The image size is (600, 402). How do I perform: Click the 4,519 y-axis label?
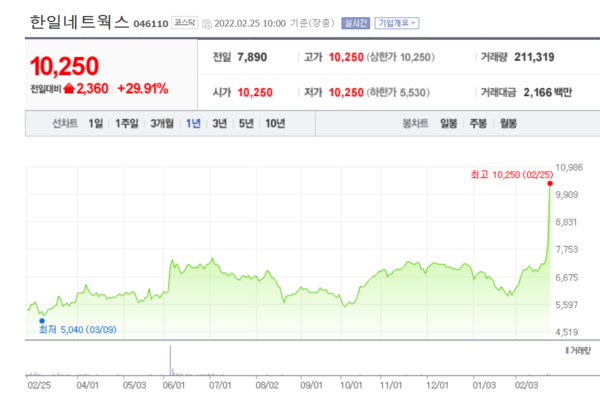pos(567,332)
